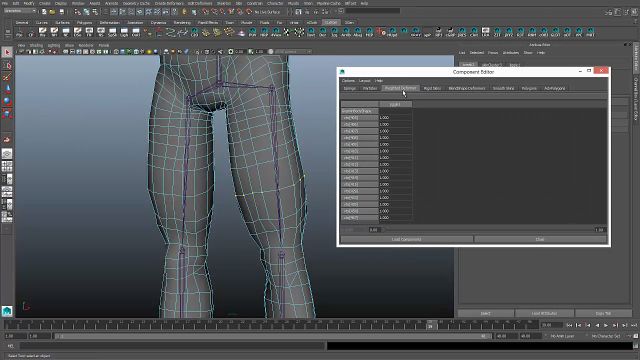
Task: Open the viewport Lighting menu
Action: tap(53, 45)
